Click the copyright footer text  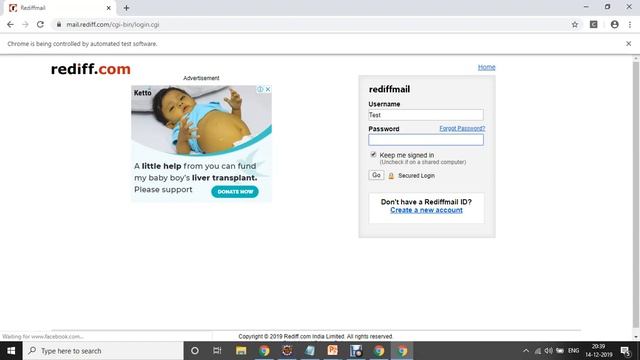[x=316, y=336]
